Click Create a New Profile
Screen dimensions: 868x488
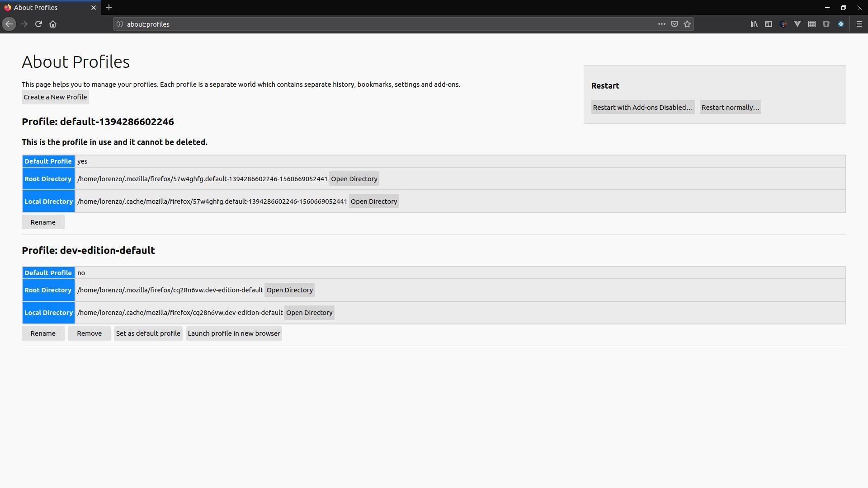[x=55, y=97]
